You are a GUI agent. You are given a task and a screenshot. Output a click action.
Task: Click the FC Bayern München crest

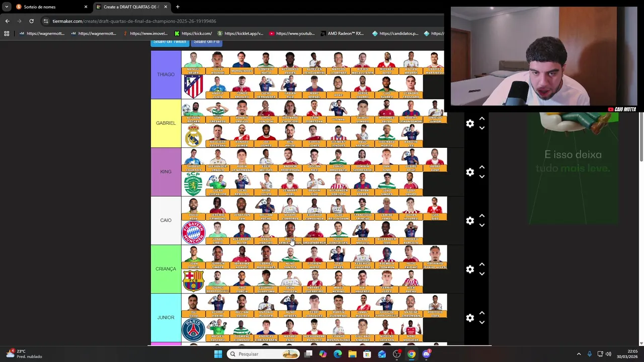pos(193,232)
